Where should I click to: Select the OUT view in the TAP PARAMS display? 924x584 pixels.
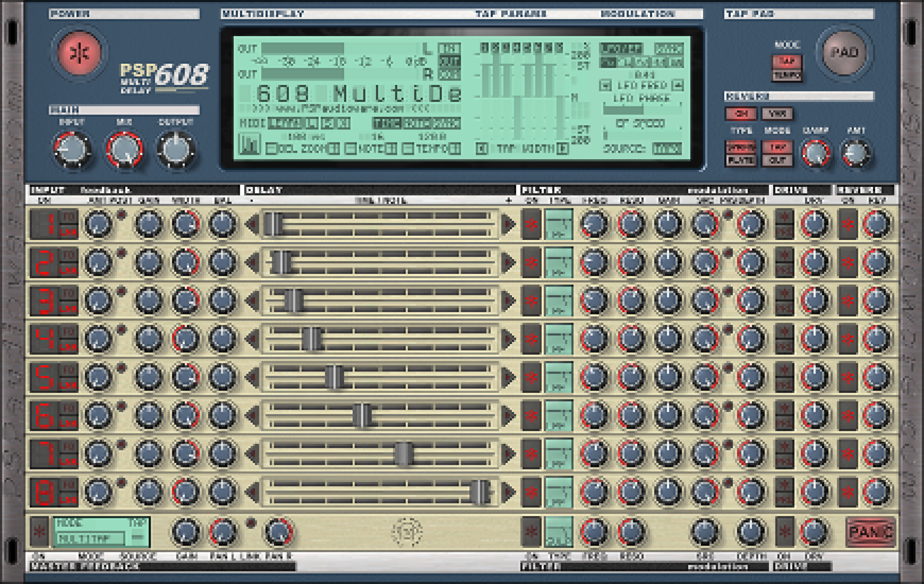click(x=450, y=61)
